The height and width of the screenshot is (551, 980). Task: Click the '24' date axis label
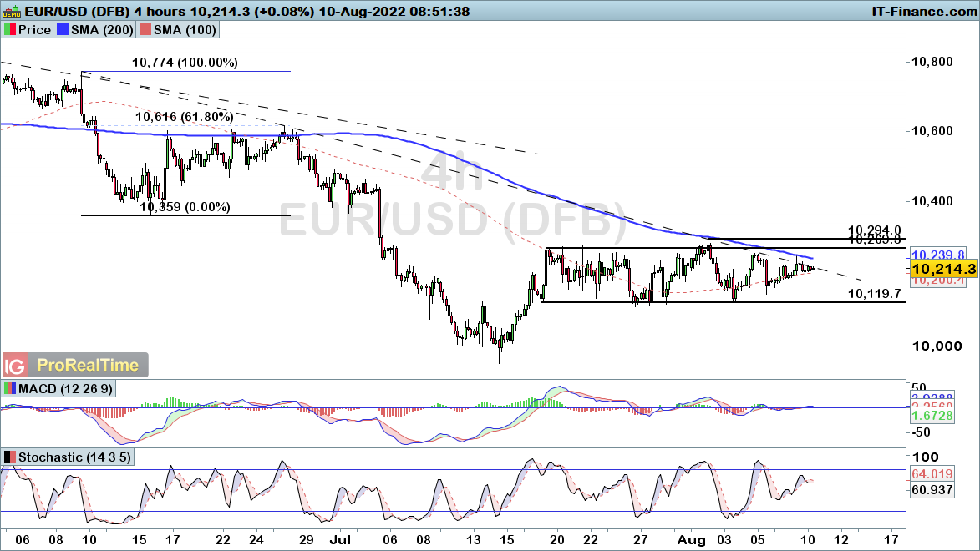256,539
